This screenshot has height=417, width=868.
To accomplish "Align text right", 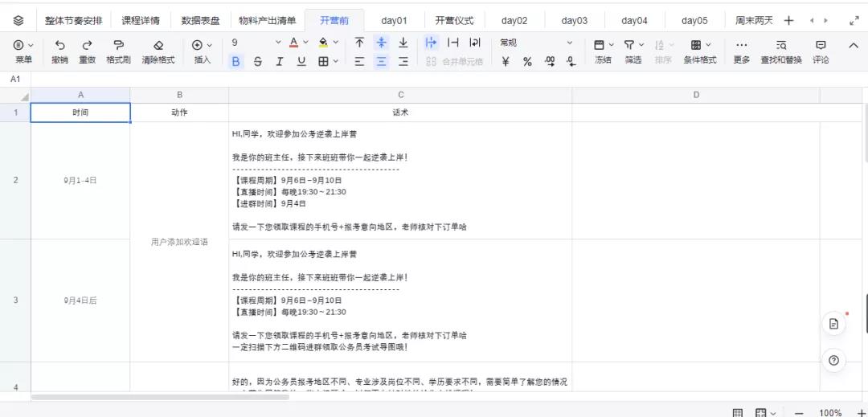I will click(x=403, y=61).
